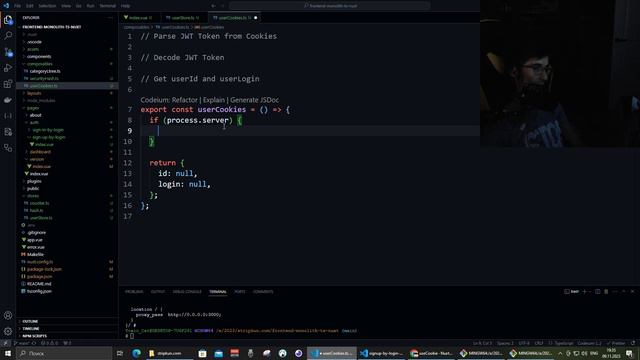Click the new terminal plus icon
The image size is (640, 360).
click(584, 291)
